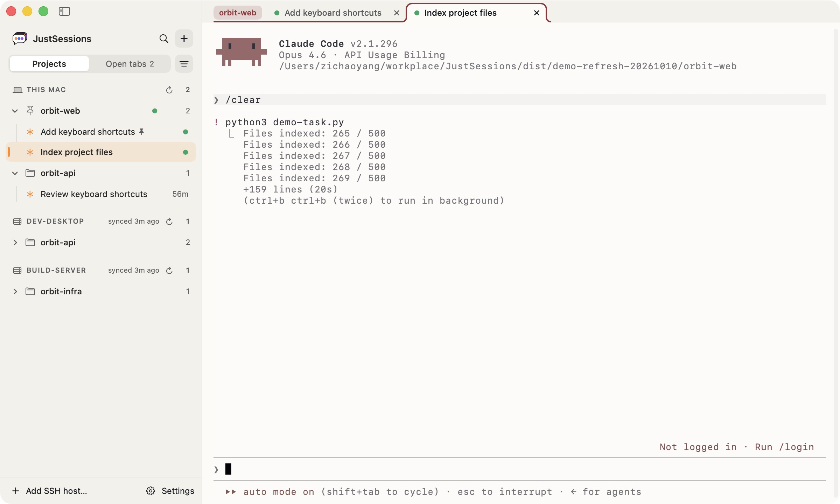Click Add SSH host button
The height and width of the screenshot is (504, 840).
(x=50, y=491)
